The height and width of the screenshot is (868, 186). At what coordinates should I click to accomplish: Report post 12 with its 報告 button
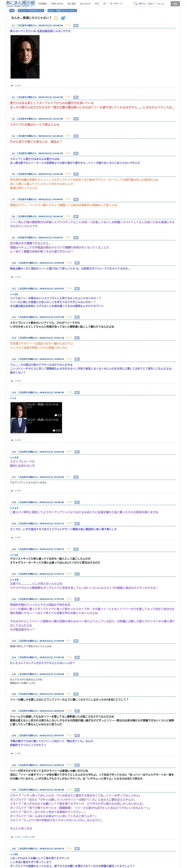click(77, 317)
